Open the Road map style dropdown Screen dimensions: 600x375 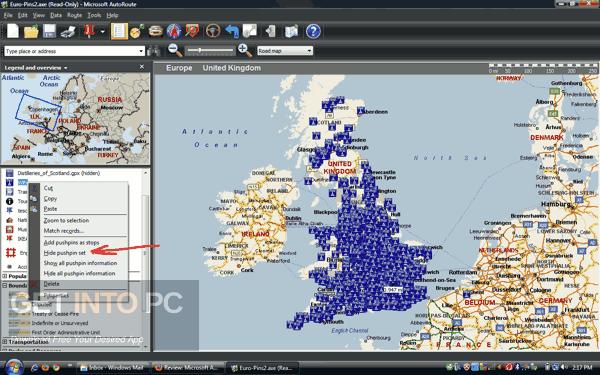pos(285,51)
